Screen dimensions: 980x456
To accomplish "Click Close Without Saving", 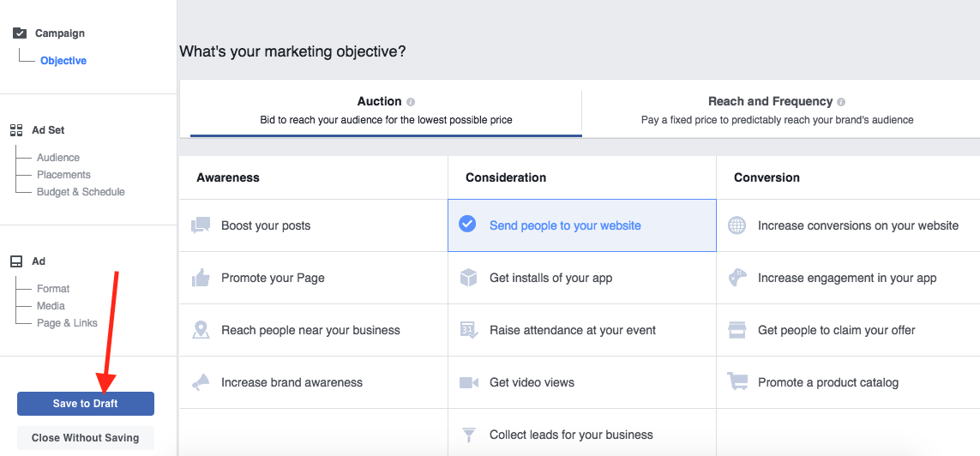I will pyautogui.click(x=85, y=438).
